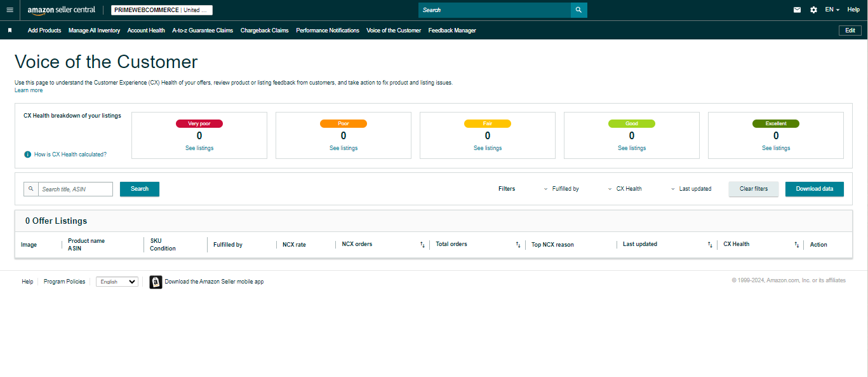The width and height of the screenshot is (868, 377).
Task: Go to Manage All Inventory
Action: pyautogui.click(x=94, y=31)
